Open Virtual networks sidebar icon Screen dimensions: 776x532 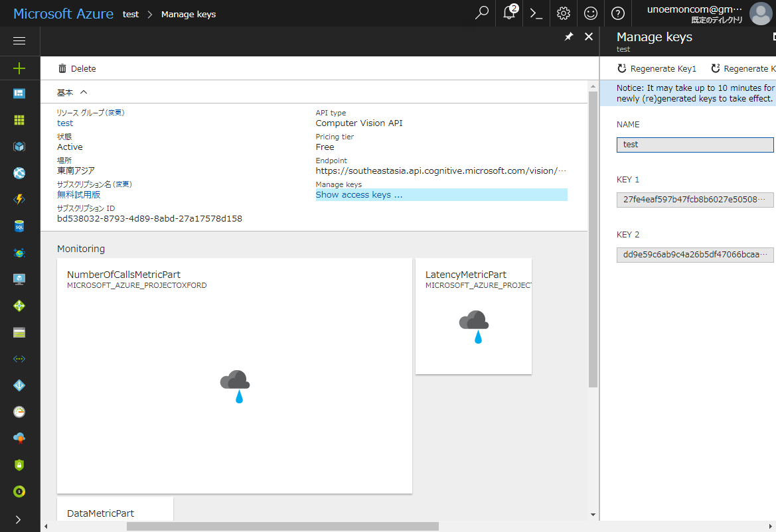[x=19, y=359]
